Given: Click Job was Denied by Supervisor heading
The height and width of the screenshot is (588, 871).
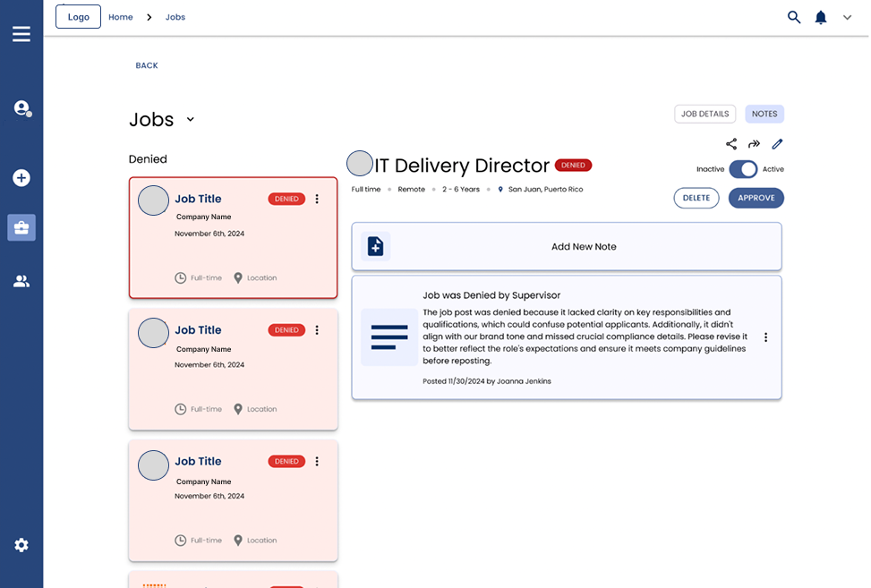Looking at the screenshot, I should (x=491, y=295).
